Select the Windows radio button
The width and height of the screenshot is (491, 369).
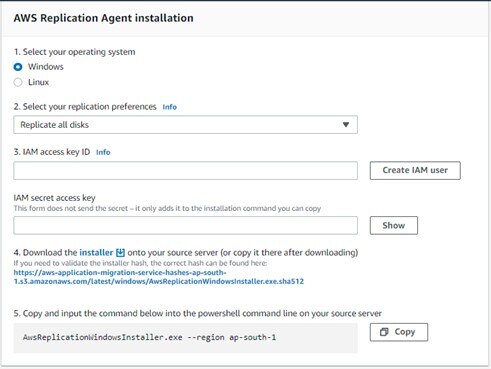pos(18,67)
